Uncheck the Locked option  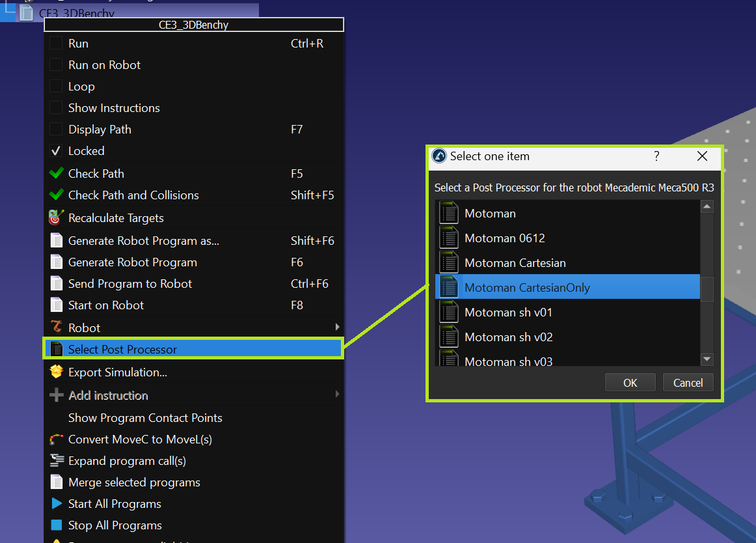(57, 151)
